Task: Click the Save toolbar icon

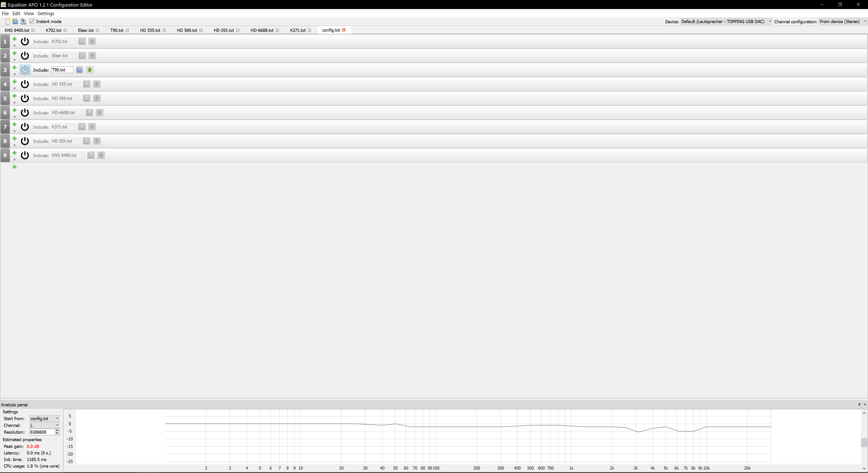Action: (x=23, y=21)
